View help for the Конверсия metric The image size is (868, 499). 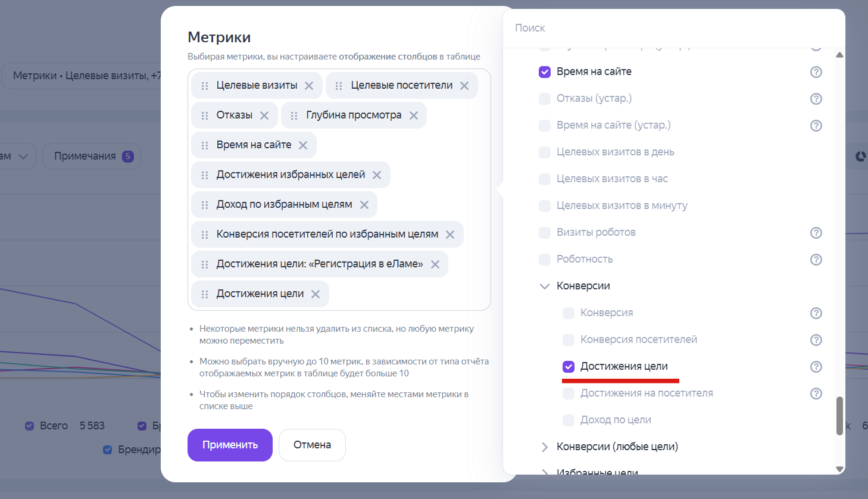[816, 313]
